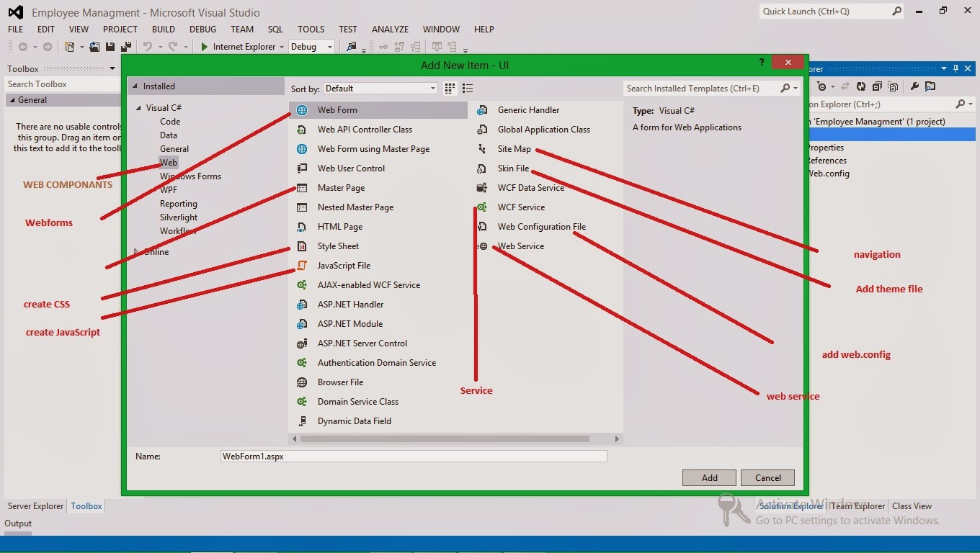This screenshot has height=553, width=980.
Task: Unpin the Solution Explorer panel
Action: (956, 68)
